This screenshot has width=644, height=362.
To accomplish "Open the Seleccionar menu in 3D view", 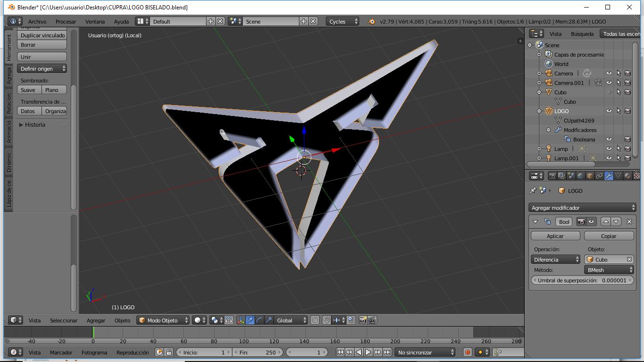I will [64, 320].
